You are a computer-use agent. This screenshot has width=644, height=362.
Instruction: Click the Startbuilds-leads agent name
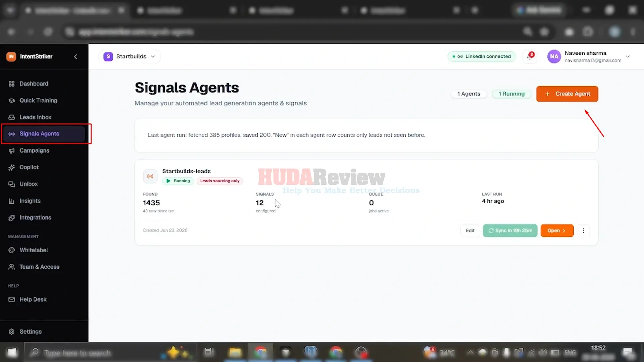click(187, 171)
